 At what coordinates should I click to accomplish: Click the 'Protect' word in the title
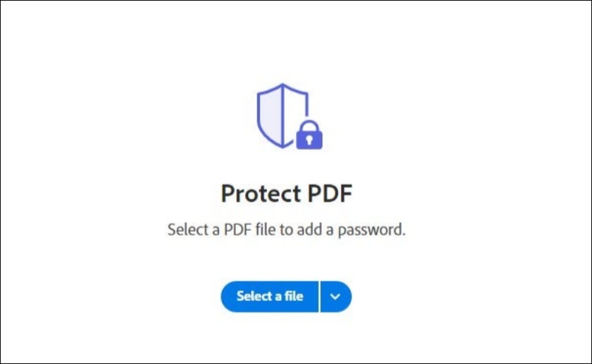click(258, 194)
